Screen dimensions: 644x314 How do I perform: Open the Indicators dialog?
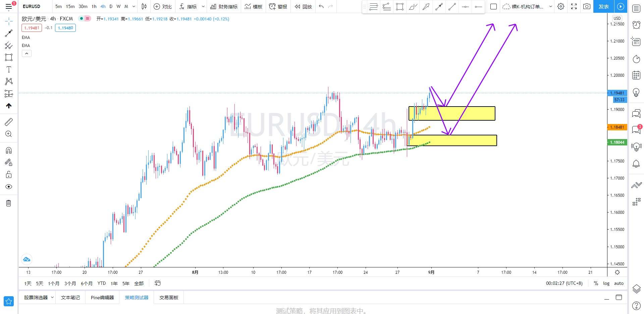click(188, 6)
